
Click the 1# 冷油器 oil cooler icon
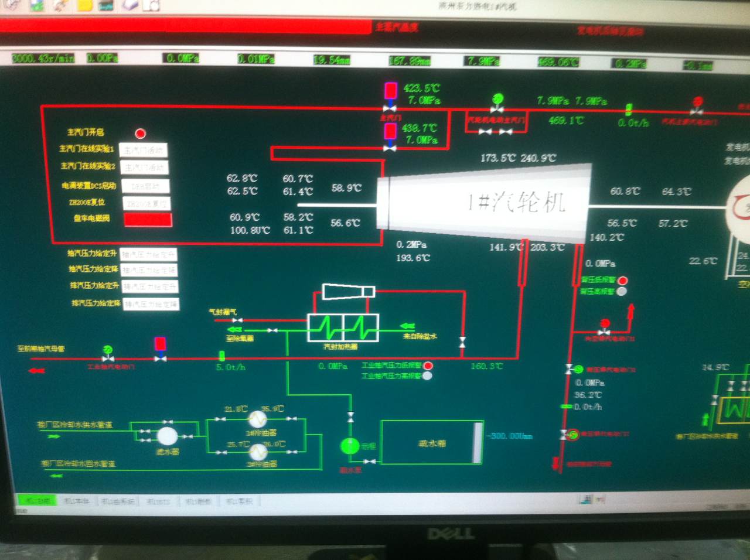coord(257,419)
